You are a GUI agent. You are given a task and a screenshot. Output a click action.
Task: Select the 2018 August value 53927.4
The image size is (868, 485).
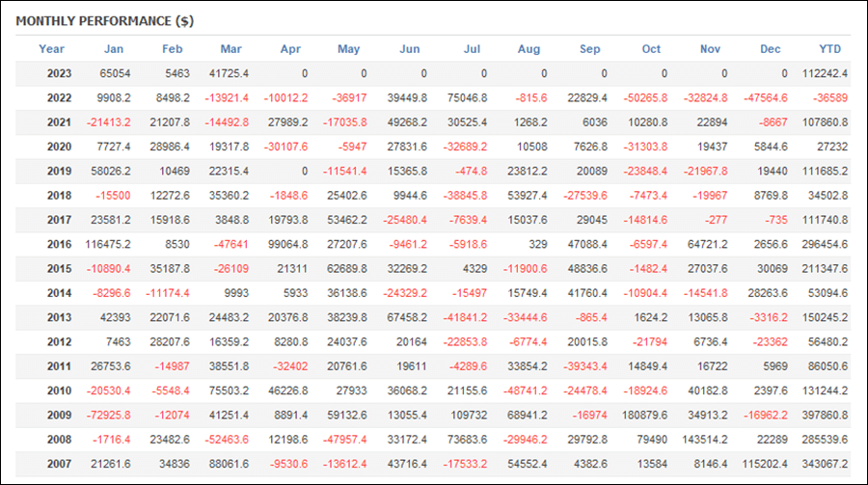click(x=527, y=196)
